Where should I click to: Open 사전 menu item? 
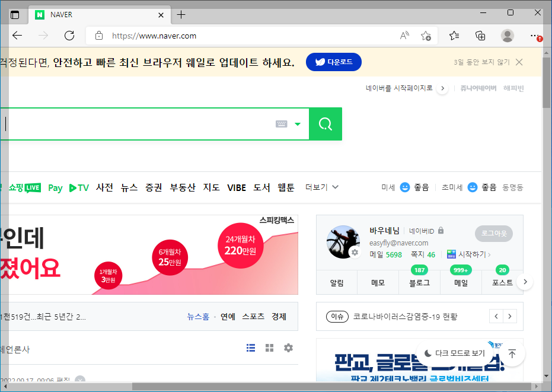(104, 187)
